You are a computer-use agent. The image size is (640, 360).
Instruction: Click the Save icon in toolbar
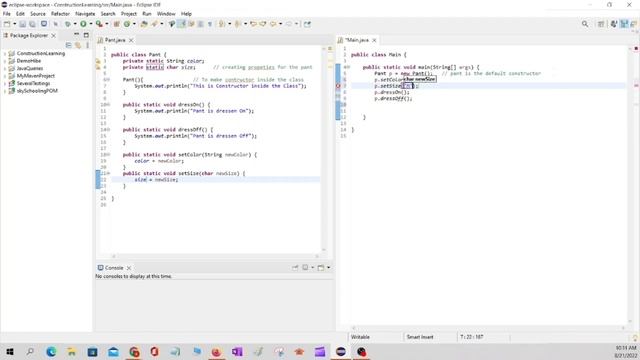tap(22, 24)
